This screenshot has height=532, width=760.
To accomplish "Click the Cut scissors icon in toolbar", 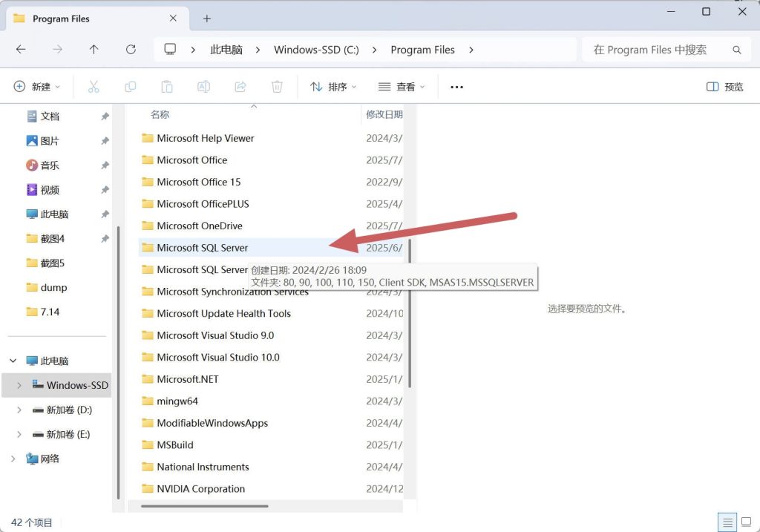I will (94, 87).
